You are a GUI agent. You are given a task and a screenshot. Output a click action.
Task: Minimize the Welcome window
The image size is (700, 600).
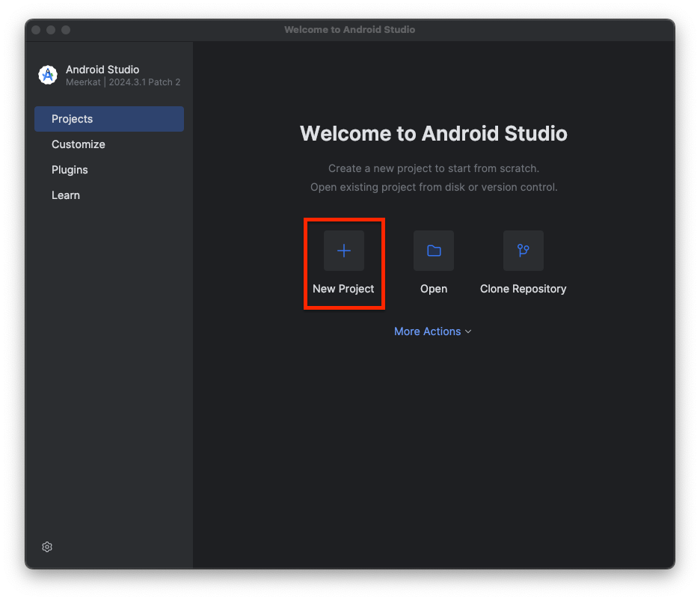click(50, 30)
